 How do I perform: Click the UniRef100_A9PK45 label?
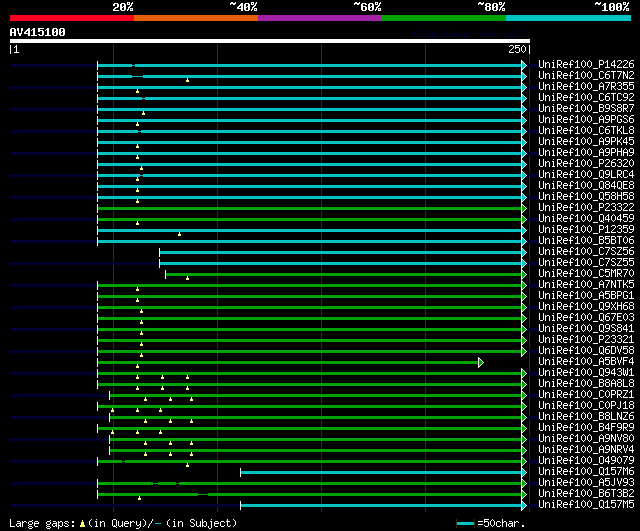[586, 142]
